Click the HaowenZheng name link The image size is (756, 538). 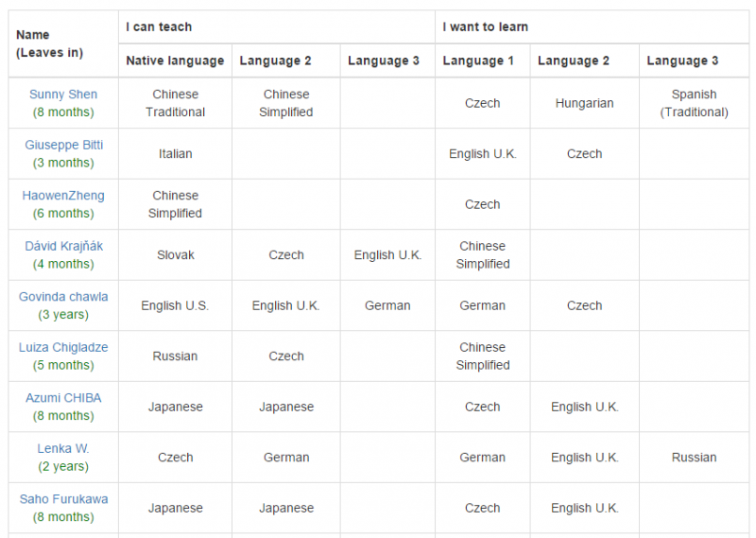(x=63, y=196)
